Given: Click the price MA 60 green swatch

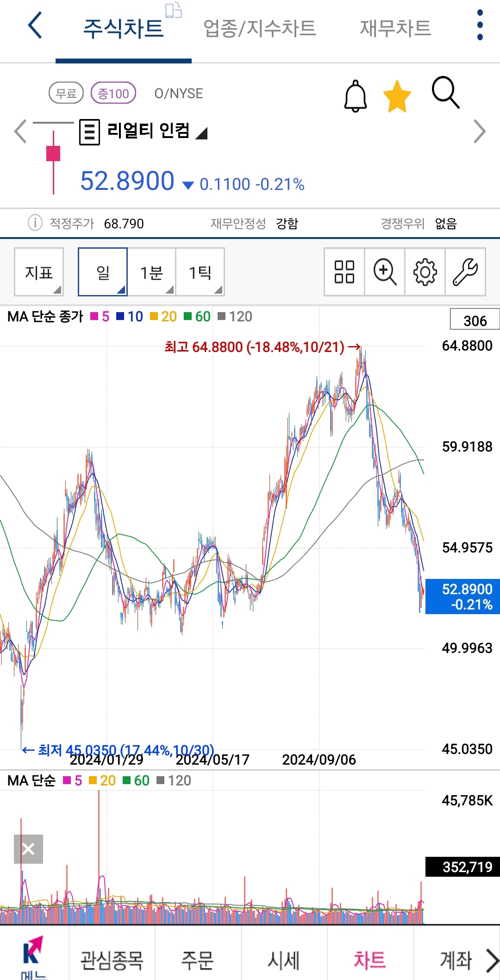Looking at the screenshot, I should (188, 316).
